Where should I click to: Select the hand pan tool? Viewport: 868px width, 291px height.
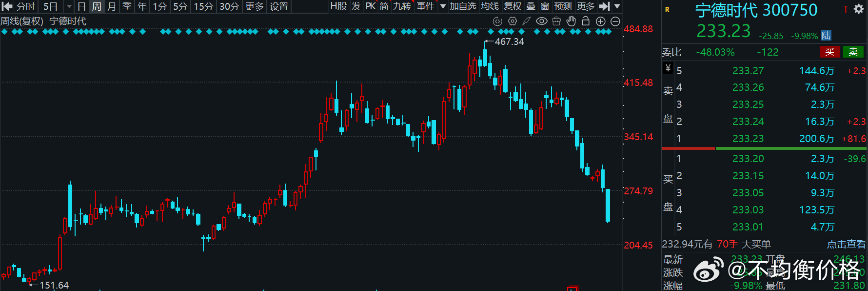pyautogui.click(x=571, y=21)
